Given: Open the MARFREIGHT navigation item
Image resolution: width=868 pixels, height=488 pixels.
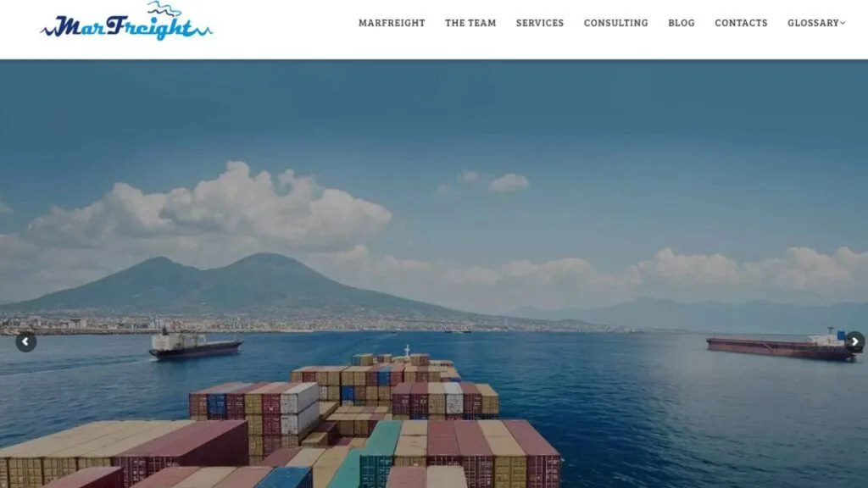Looking at the screenshot, I should pyautogui.click(x=392, y=23).
